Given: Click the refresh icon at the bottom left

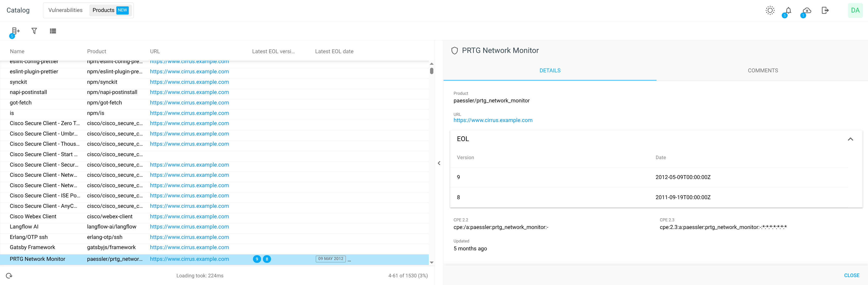Looking at the screenshot, I should click(9, 275).
